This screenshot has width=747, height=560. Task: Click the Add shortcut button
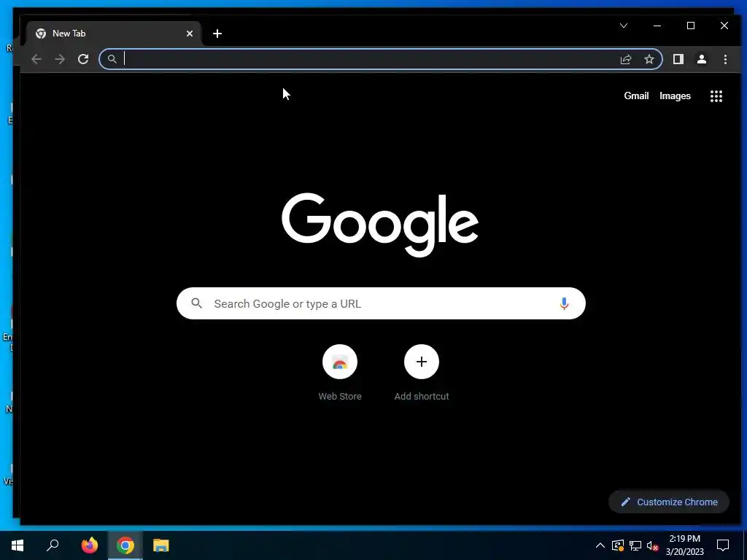(x=422, y=373)
